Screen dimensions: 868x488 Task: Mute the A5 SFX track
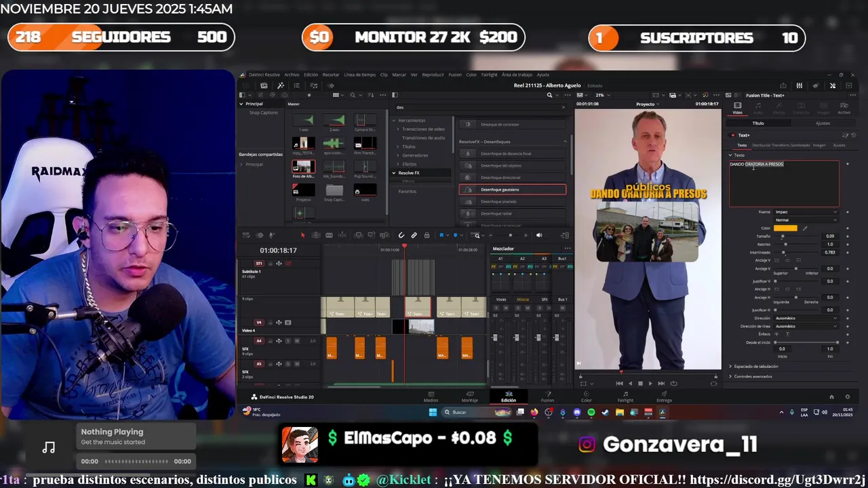click(296, 364)
